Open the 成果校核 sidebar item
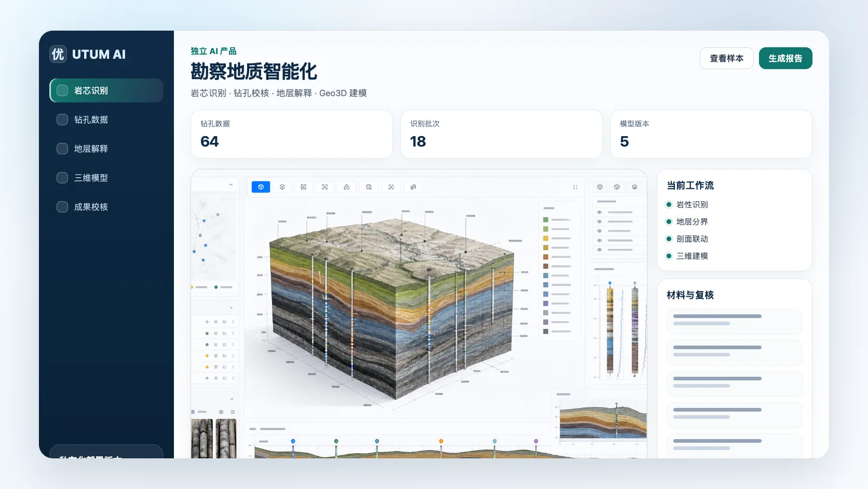Image resolution: width=868 pixels, height=489 pixels. point(106,207)
